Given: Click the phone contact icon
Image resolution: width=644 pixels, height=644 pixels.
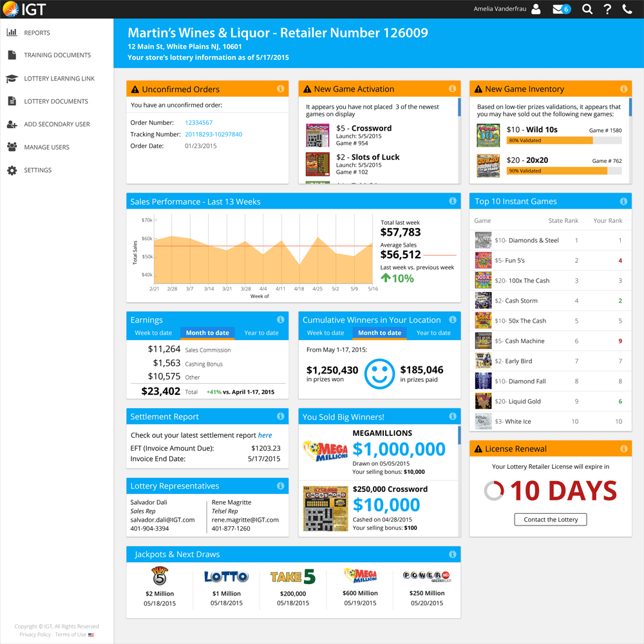Looking at the screenshot, I should coord(627,9).
